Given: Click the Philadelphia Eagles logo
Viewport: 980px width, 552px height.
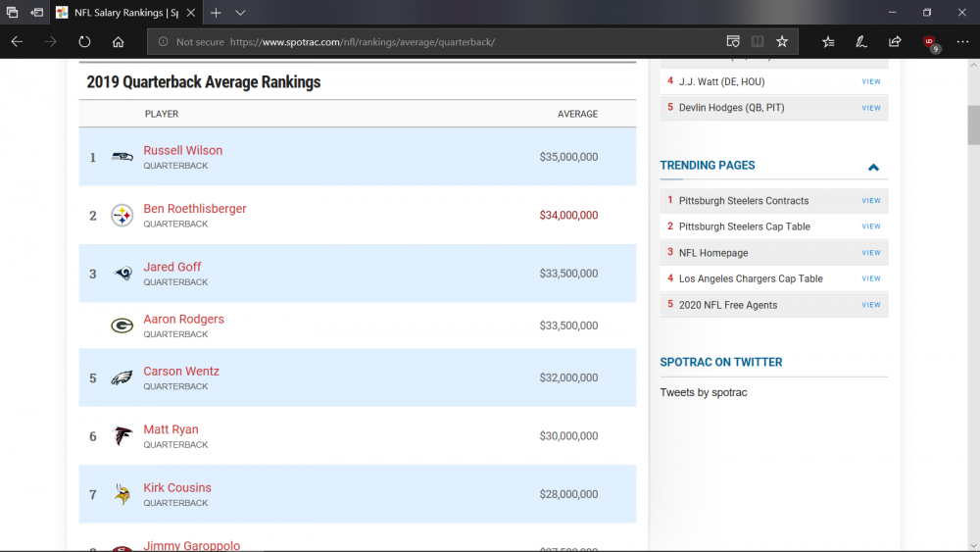Looking at the screenshot, I should 122,377.
